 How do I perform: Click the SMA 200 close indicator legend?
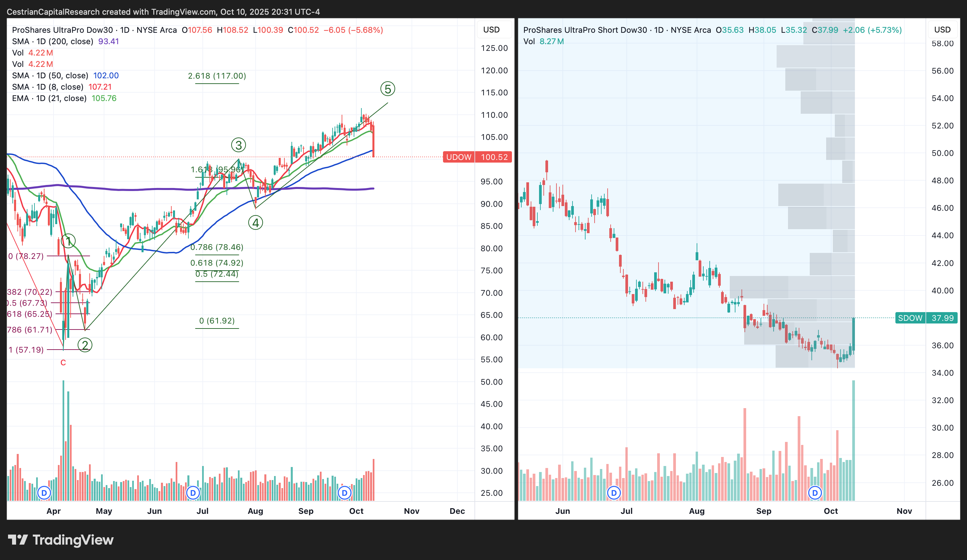click(x=53, y=41)
